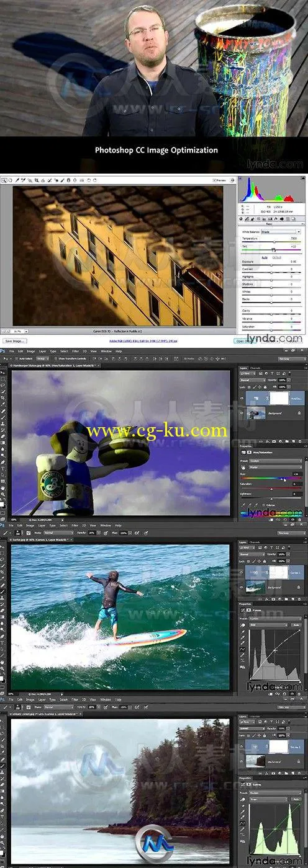Open workspace dropdown in Hamburger Station window
Viewport: 308px width, 868px height.
292,358
